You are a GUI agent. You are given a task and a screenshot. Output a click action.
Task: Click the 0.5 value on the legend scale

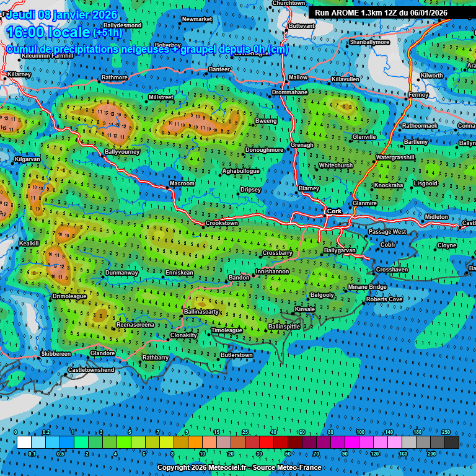(x=60, y=454)
